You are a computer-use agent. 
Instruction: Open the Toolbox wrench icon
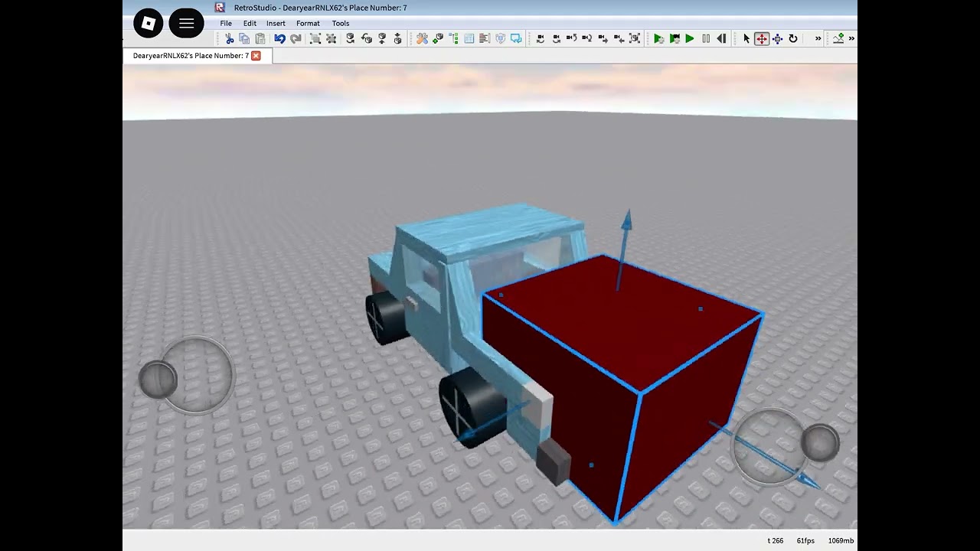click(x=422, y=38)
